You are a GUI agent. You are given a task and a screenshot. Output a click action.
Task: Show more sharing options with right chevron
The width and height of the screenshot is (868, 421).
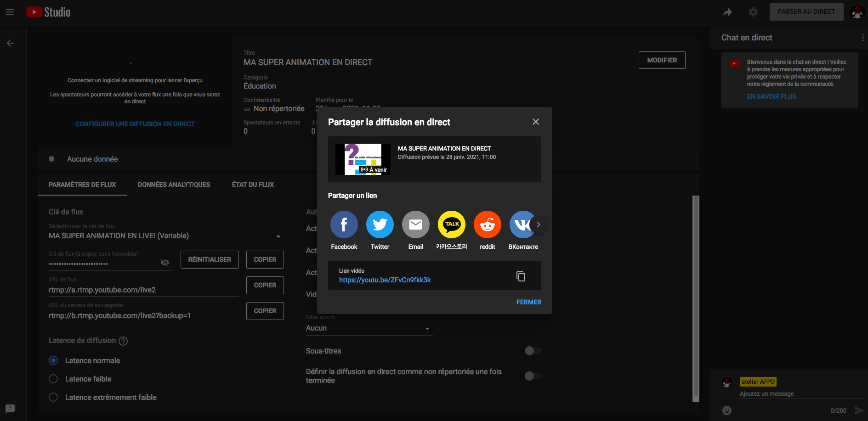click(539, 225)
